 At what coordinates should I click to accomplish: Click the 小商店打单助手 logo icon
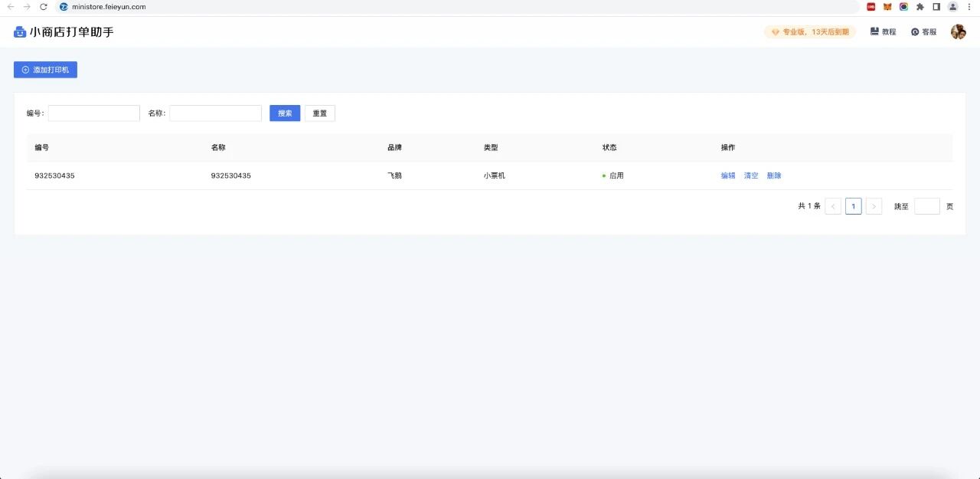tap(20, 32)
